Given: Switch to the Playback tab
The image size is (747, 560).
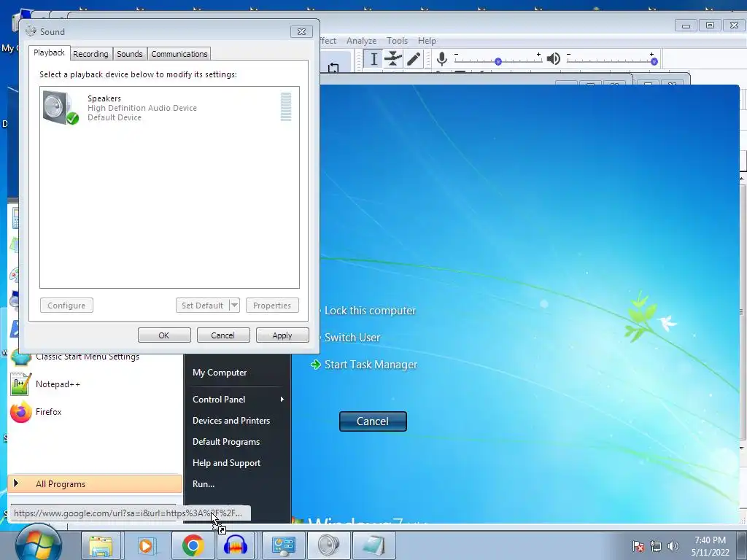Looking at the screenshot, I should [49, 52].
